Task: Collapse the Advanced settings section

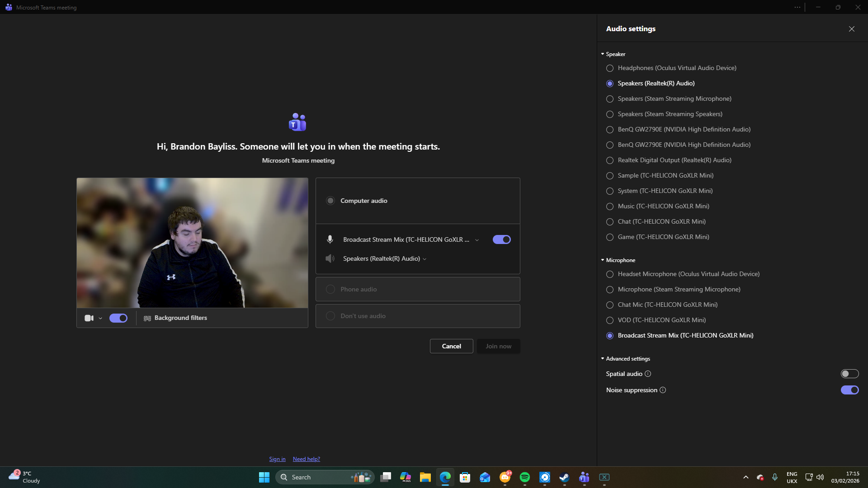Action: (603, 359)
